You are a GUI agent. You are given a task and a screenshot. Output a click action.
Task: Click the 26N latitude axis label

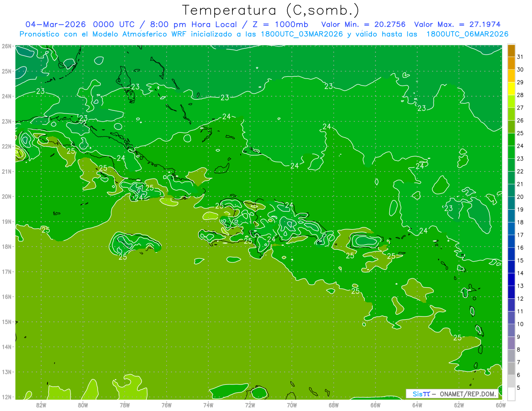coord(7,46)
